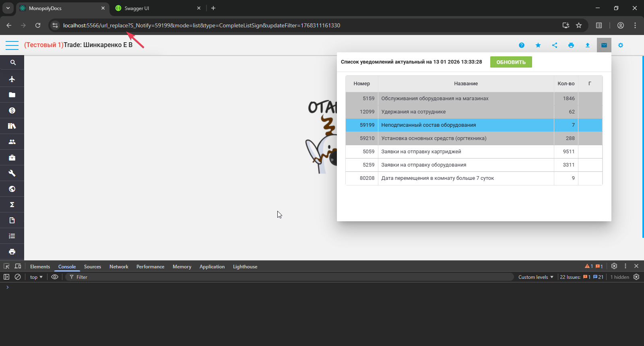The image size is (644, 346).
Task: Open the hamburger navigation menu
Action: (x=12, y=45)
